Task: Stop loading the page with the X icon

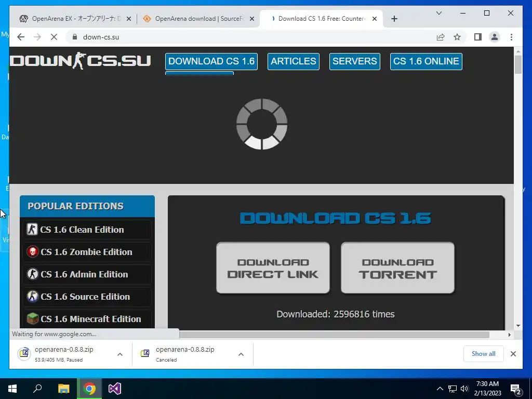Action: point(54,37)
